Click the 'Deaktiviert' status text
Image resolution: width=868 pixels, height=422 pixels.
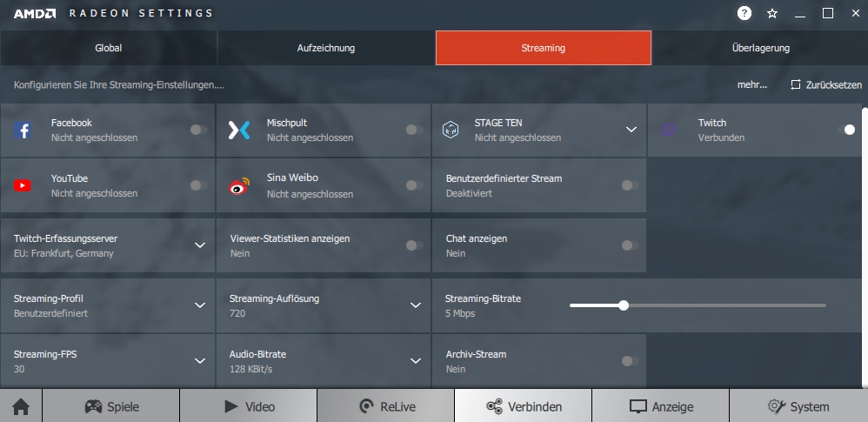(x=469, y=193)
